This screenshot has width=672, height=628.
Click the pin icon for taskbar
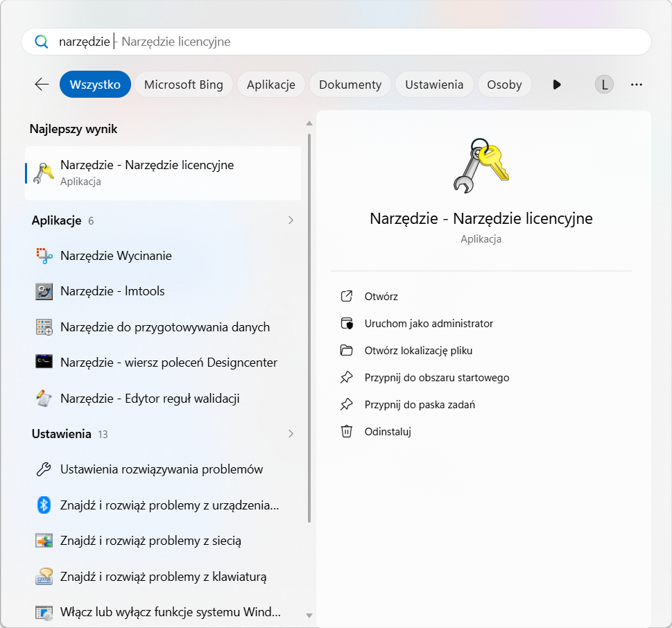point(346,404)
